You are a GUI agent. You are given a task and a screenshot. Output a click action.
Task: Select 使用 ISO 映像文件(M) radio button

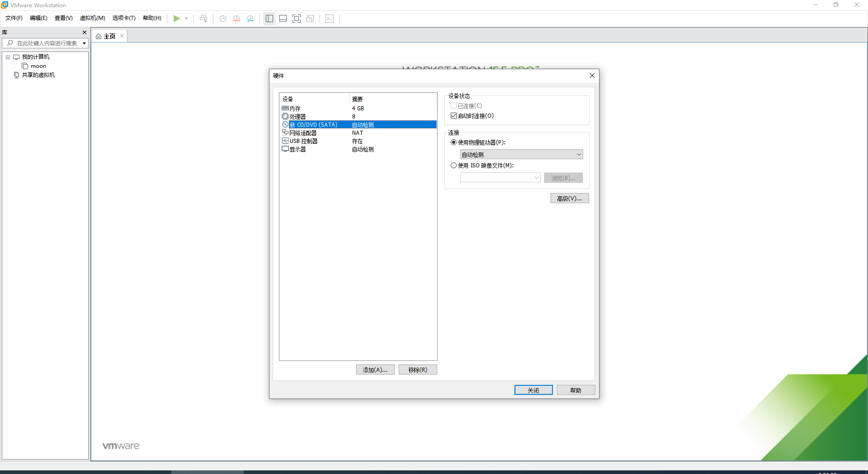pos(453,166)
